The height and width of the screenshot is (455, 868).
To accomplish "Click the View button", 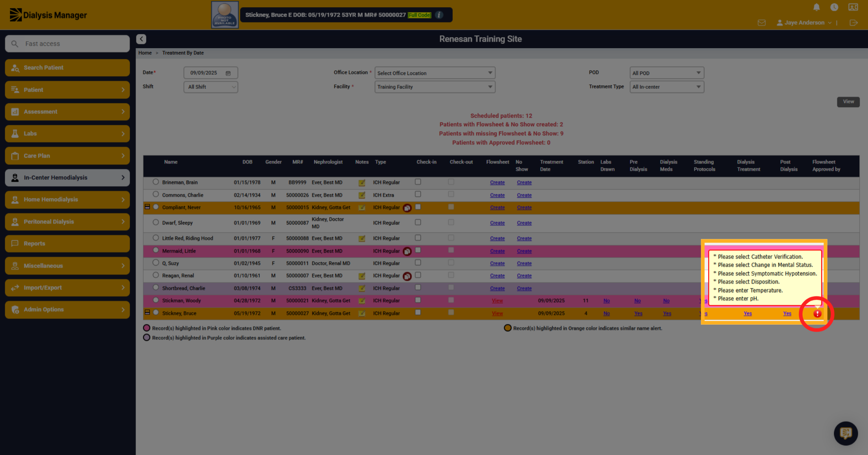I will pos(848,102).
